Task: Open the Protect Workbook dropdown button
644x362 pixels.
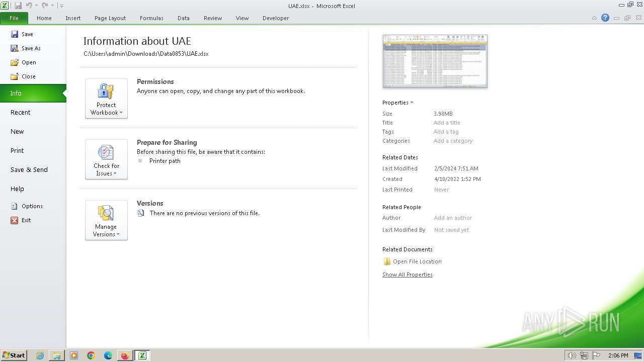Action: tap(106, 99)
